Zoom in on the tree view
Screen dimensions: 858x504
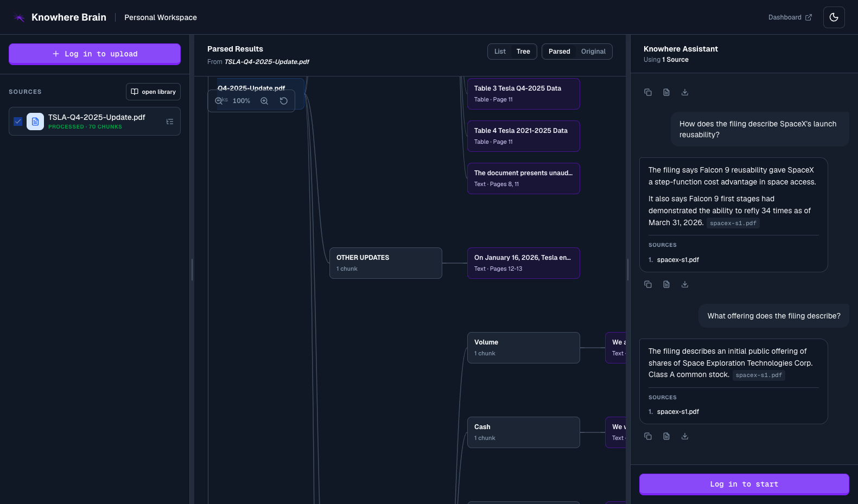(264, 101)
